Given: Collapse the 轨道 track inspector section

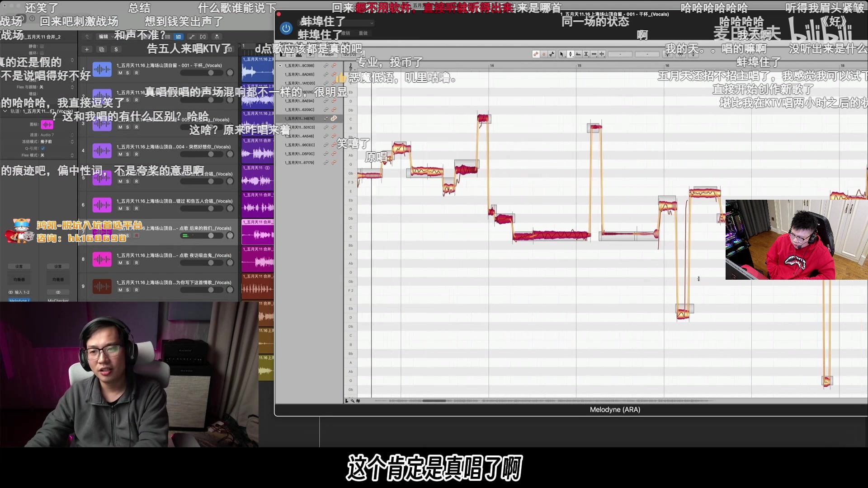Looking at the screenshot, I should point(5,111).
